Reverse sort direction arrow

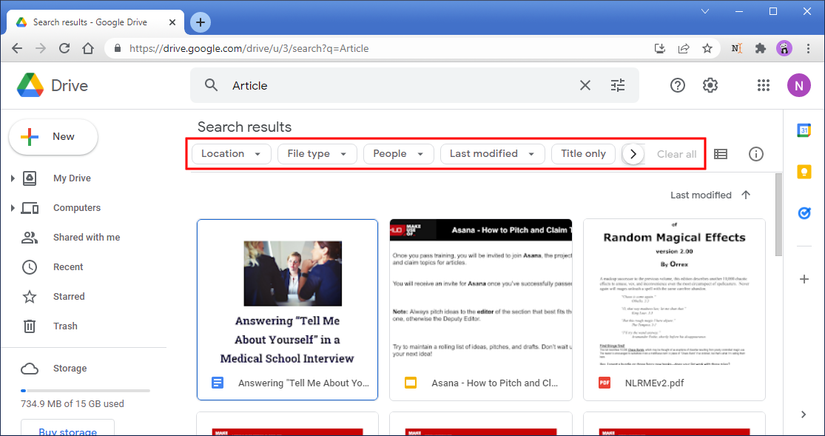coord(746,195)
